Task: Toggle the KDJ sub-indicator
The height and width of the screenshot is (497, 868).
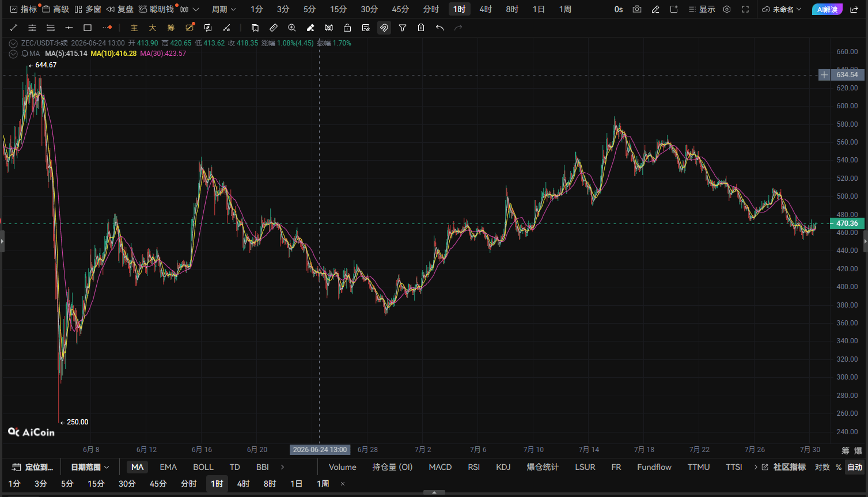Action: (x=503, y=467)
